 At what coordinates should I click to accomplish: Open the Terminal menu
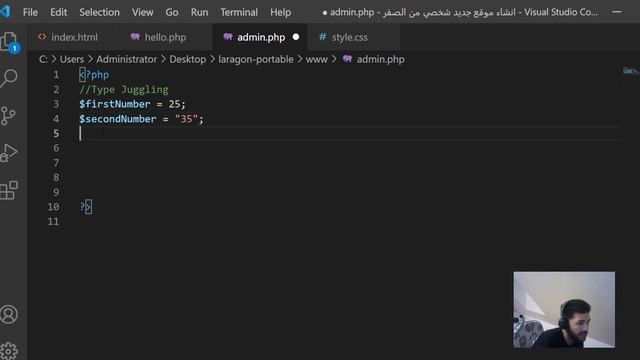[239, 12]
